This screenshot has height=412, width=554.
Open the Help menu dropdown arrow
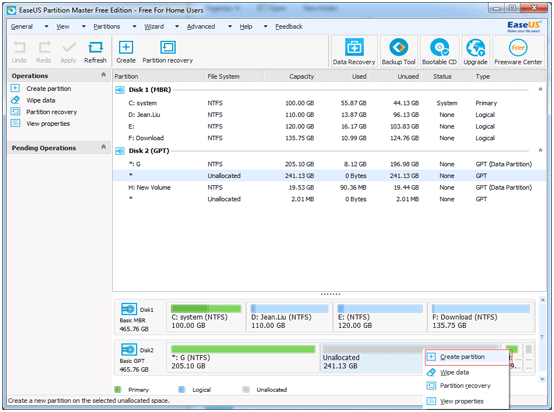coord(265,27)
